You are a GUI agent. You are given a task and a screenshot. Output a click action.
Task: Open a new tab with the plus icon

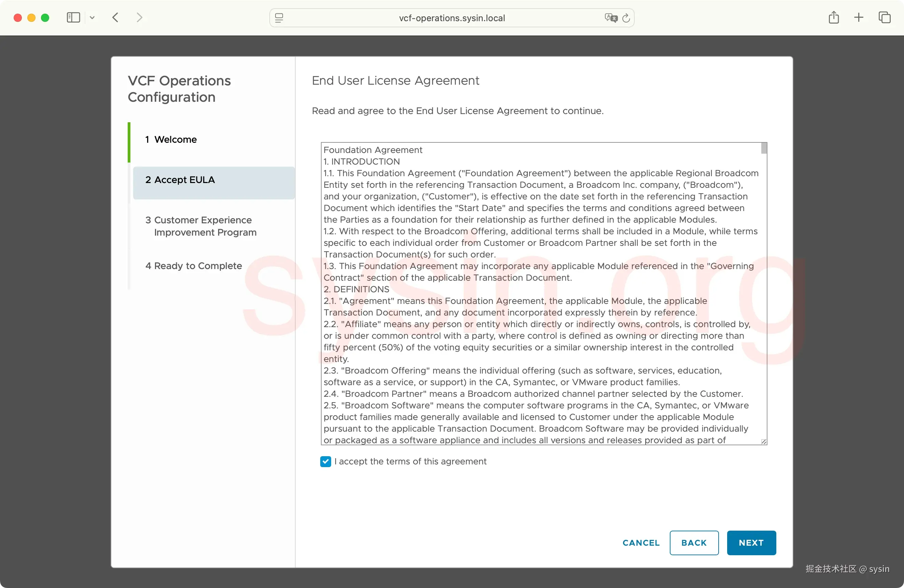tap(859, 17)
